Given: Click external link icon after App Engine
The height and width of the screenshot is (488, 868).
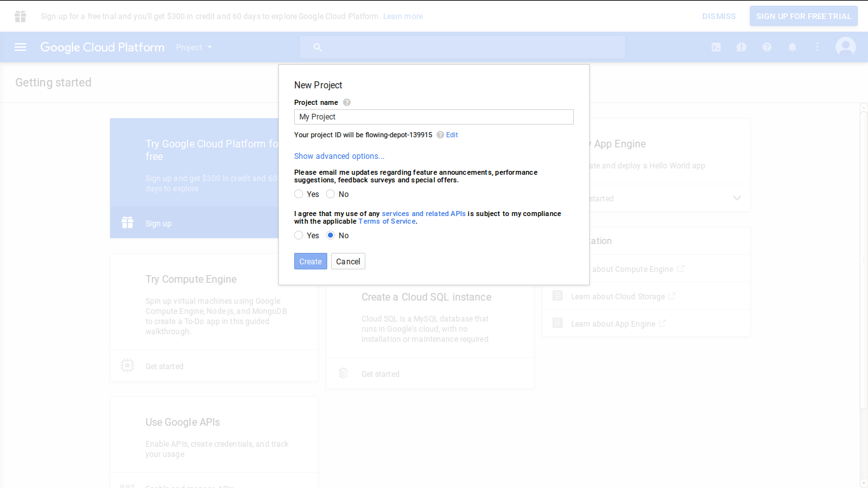Looking at the screenshot, I should pyautogui.click(x=662, y=323).
